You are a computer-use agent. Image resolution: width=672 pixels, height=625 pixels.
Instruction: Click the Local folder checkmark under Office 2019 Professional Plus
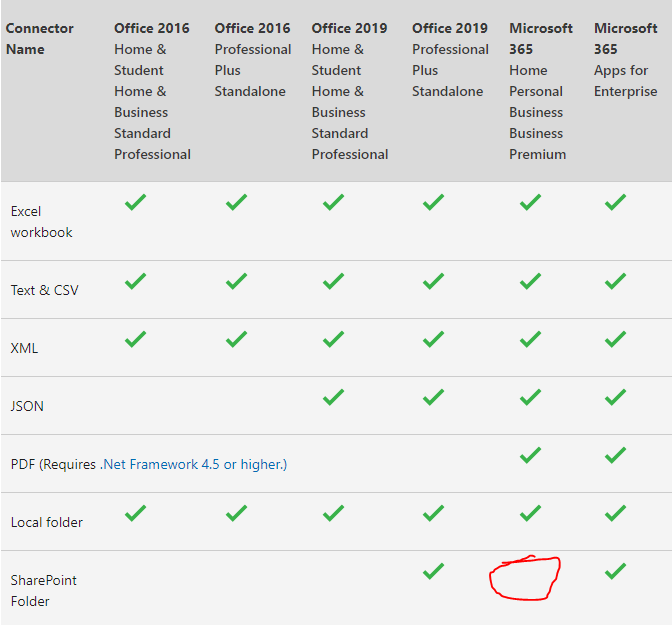coord(433,513)
